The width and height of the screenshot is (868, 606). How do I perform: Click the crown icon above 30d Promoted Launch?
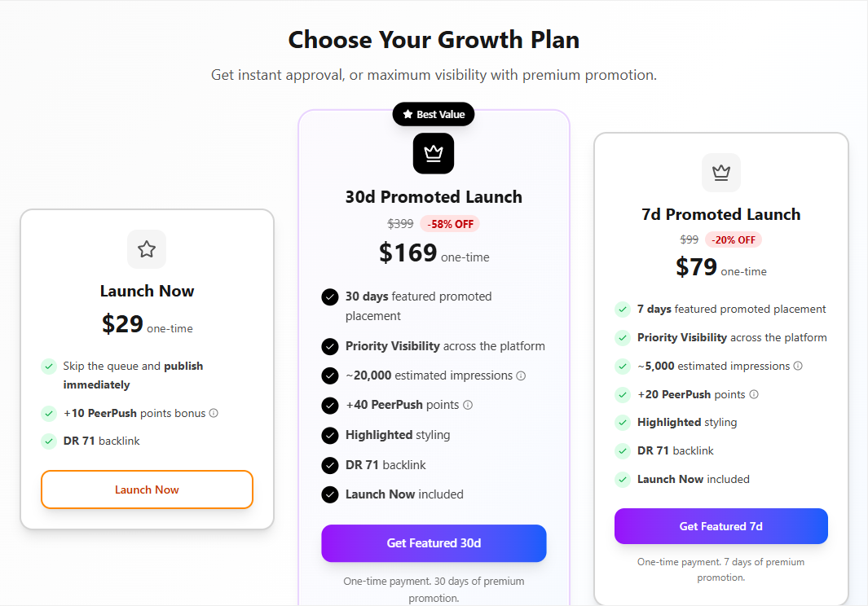[433, 153]
